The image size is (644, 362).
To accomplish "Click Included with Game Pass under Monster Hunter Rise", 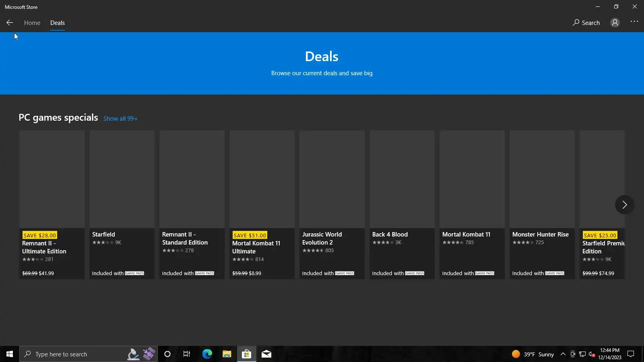I will click(538, 274).
